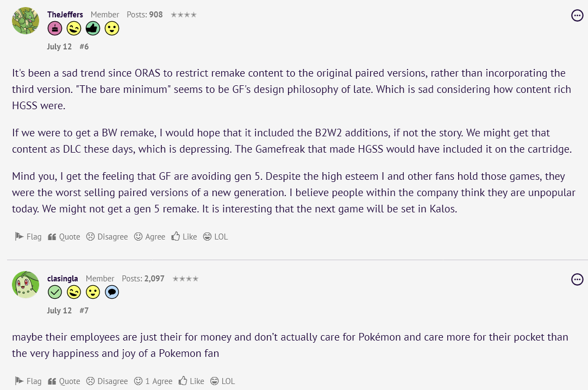Click clasingla winking face badge

click(x=74, y=292)
